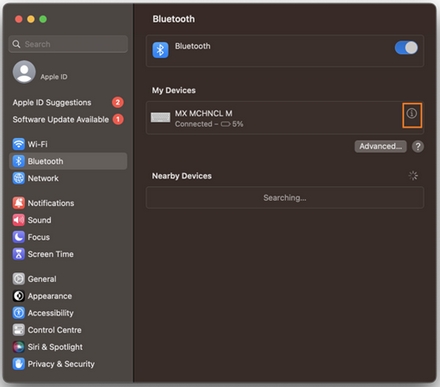
Task: Open info for MX MCHNCL M device
Action: pyautogui.click(x=412, y=114)
